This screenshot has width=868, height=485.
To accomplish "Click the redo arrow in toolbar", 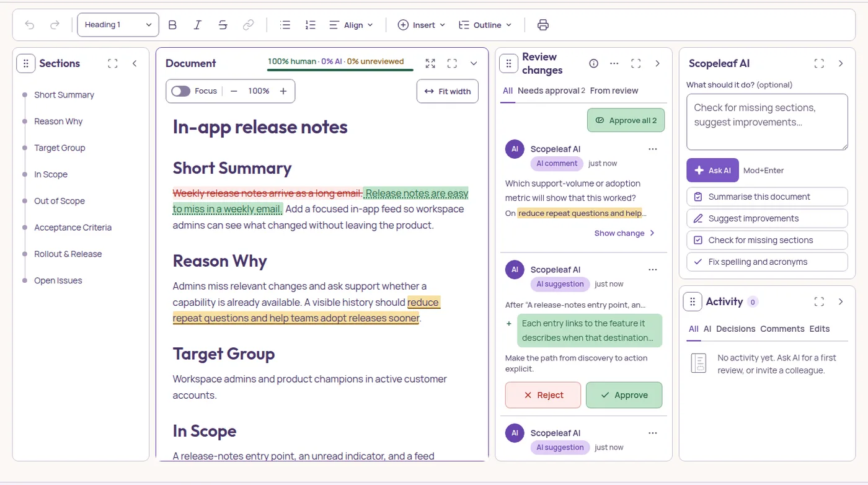I will click(x=55, y=25).
